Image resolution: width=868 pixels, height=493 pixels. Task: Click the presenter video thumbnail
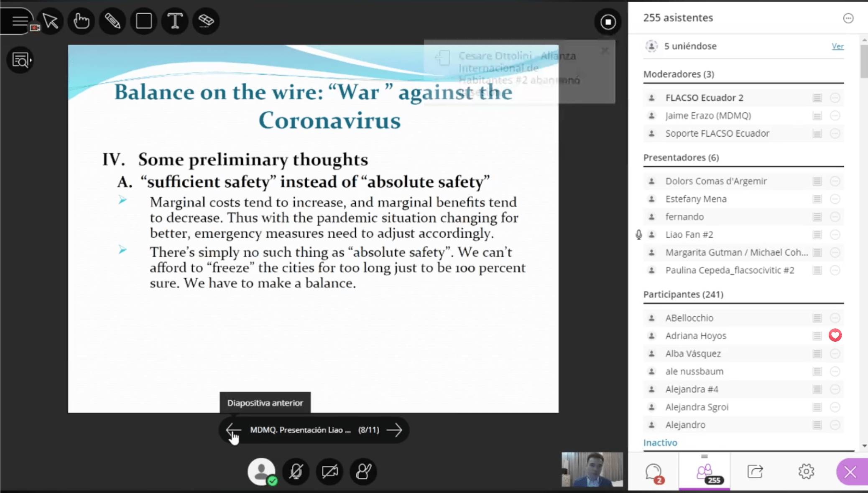(x=592, y=469)
